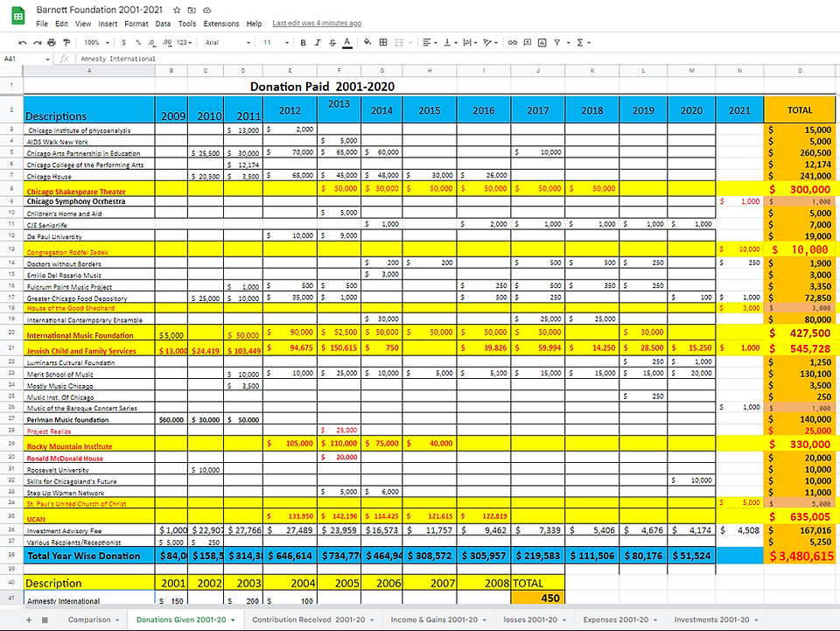Open the Data menu
The image size is (840, 631).
click(163, 24)
